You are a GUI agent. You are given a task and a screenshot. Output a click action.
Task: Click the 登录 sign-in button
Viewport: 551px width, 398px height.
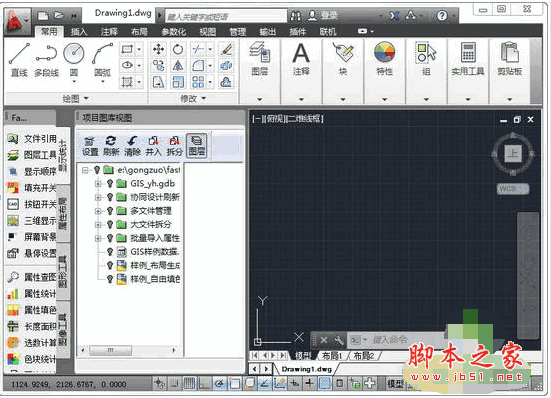[x=323, y=15]
